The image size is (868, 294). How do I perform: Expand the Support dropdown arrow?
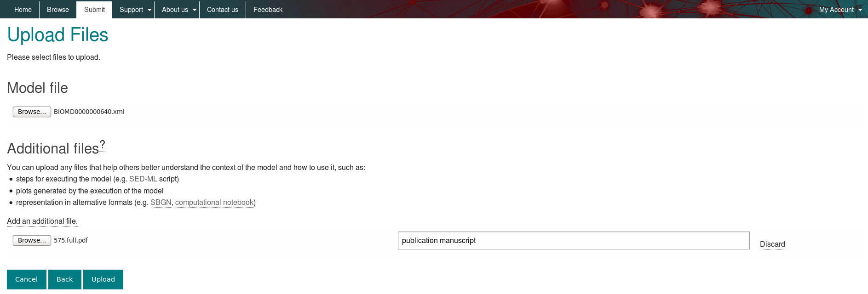coord(149,10)
